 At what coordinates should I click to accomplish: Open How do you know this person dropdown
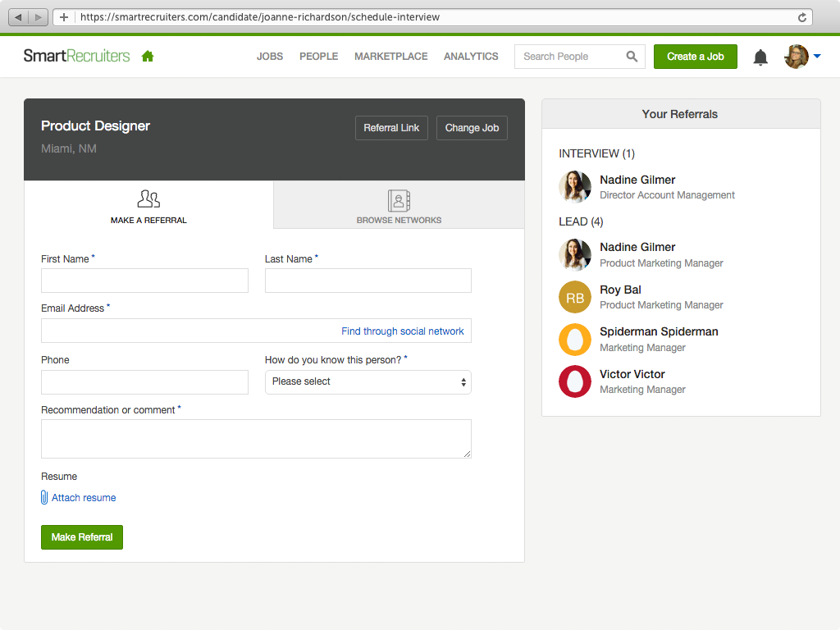coord(368,382)
